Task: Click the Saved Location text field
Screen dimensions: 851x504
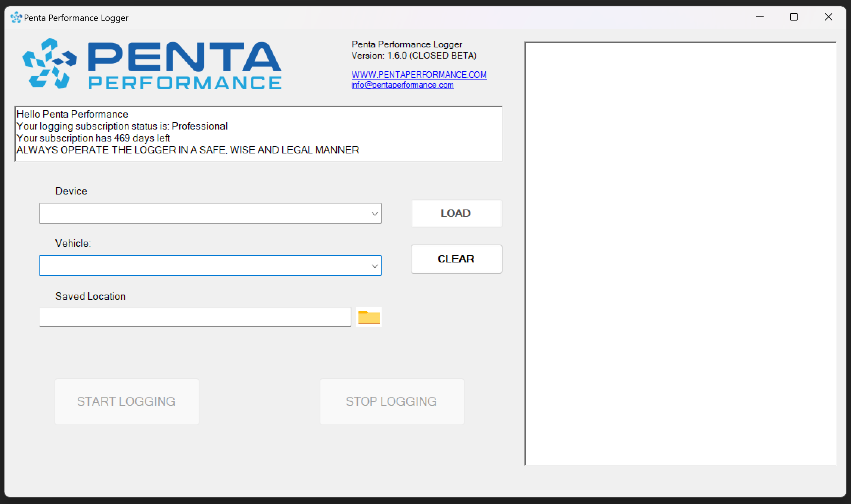Action: point(195,317)
